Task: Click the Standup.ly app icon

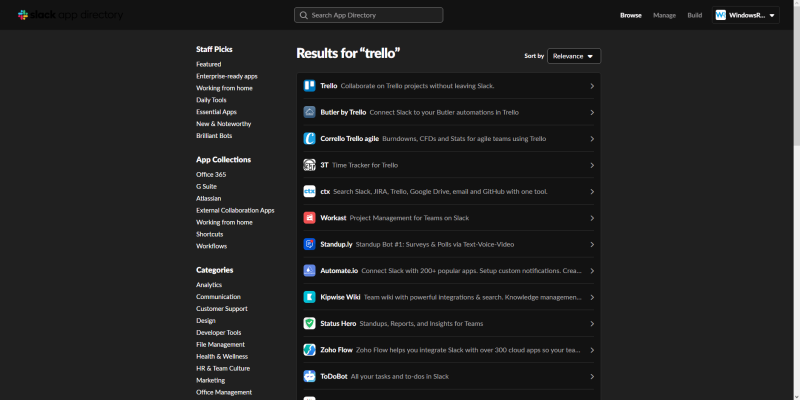Action: [310, 244]
